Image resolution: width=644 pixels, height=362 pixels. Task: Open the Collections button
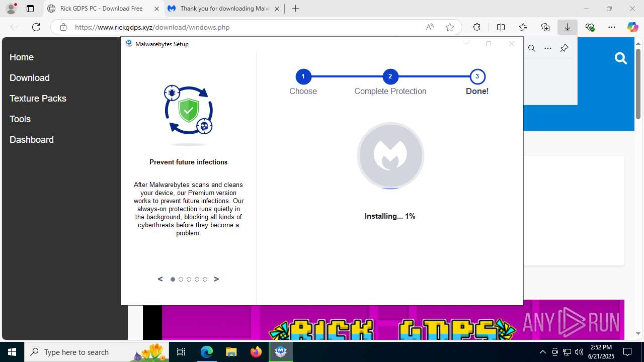coord(545,27)
